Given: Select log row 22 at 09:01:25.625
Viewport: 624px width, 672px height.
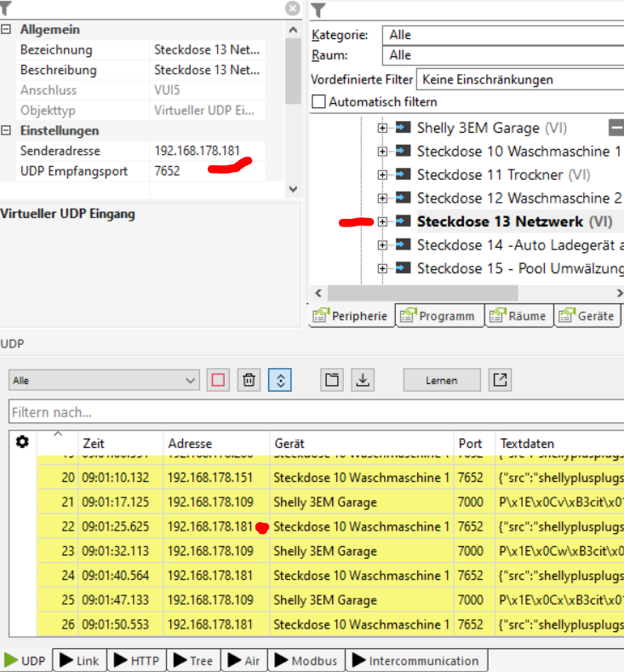Looking at the screenshot, I should click(330, 526).
